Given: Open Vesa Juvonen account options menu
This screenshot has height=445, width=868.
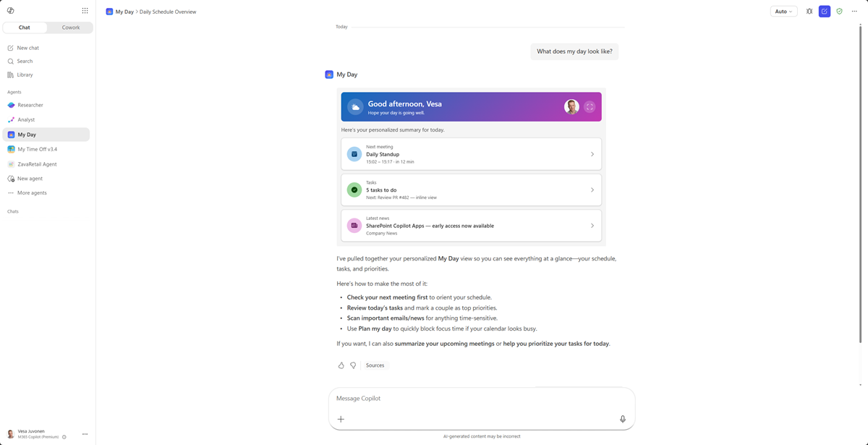Looking at the screenshot, I should 85,434.
